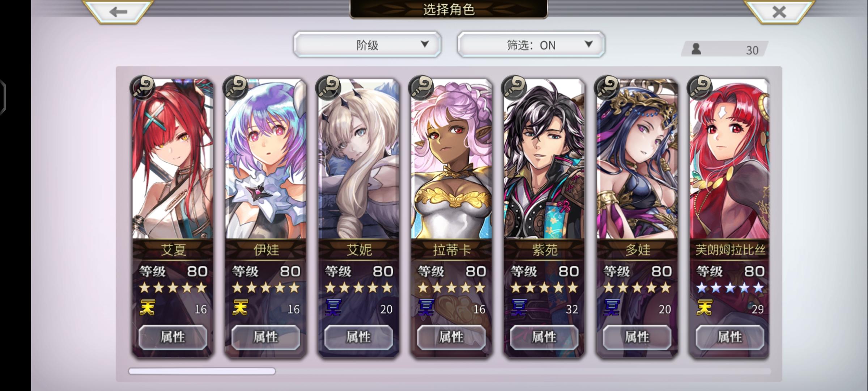
Task: Click the staff weapon icon on 紫苑's card
Action: 514,88
